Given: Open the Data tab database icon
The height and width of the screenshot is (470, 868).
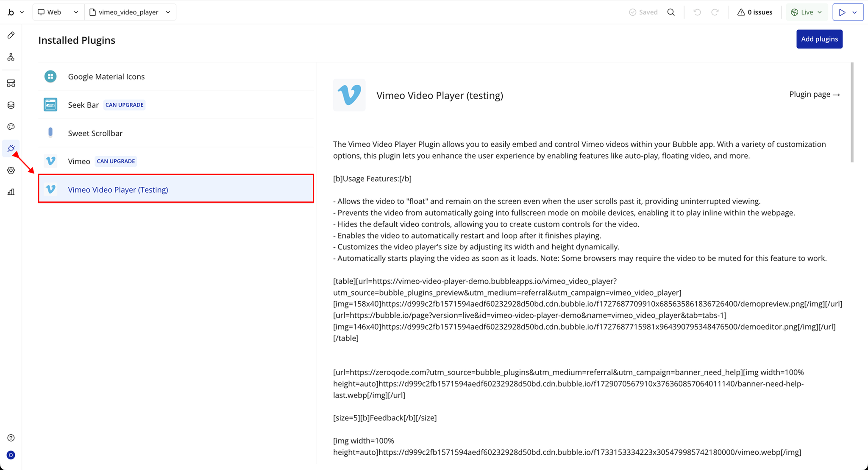Looking at the screenshot, I should point(11,105).
